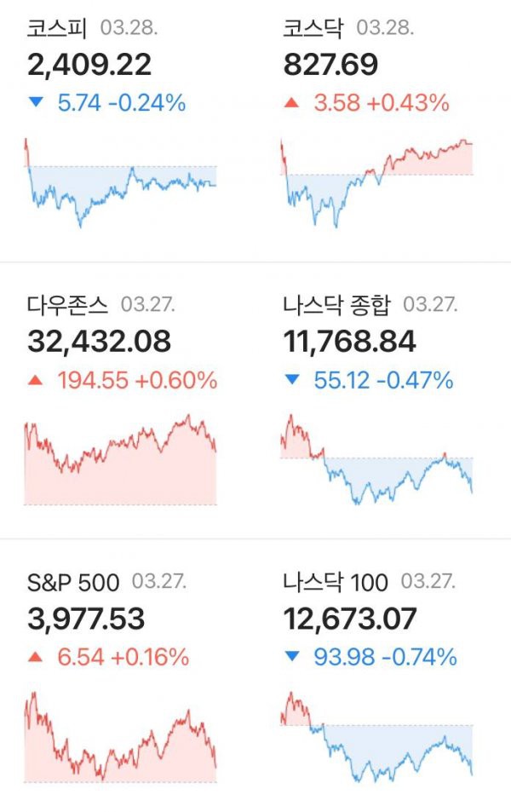The image size is (511, 812).
Task: Open the 코스닥 intraday chart
Action: tap(376, 183)
